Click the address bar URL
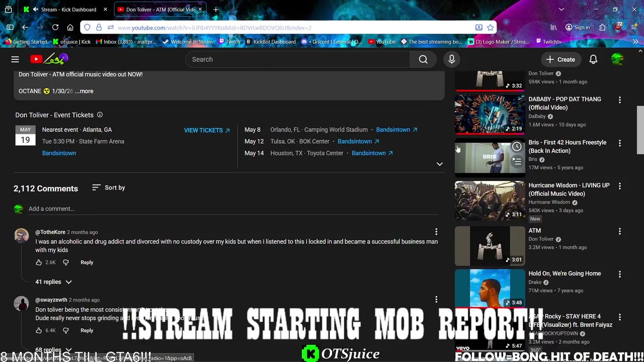This screenshot has width=644, height=362. (x=214, y=28)
